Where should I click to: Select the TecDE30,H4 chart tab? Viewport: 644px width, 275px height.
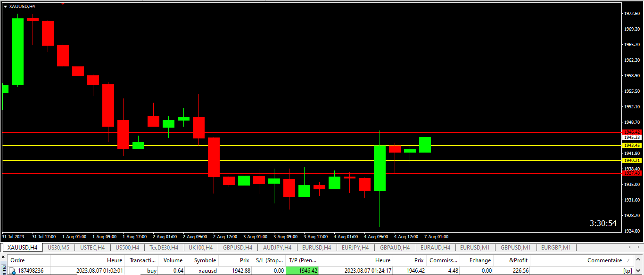164,248
